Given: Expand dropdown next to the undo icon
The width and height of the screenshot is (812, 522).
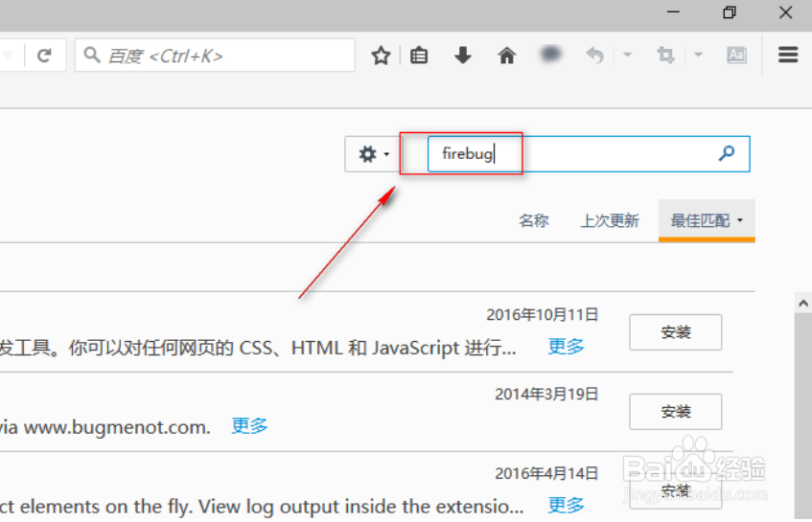Looking at the screenshot, I should pos(627,55).
